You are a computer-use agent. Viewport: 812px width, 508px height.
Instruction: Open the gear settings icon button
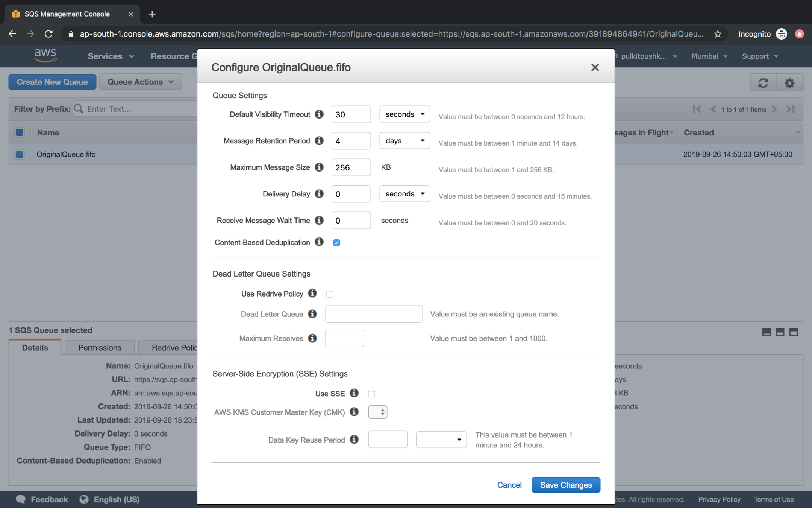tap(789, 82)
